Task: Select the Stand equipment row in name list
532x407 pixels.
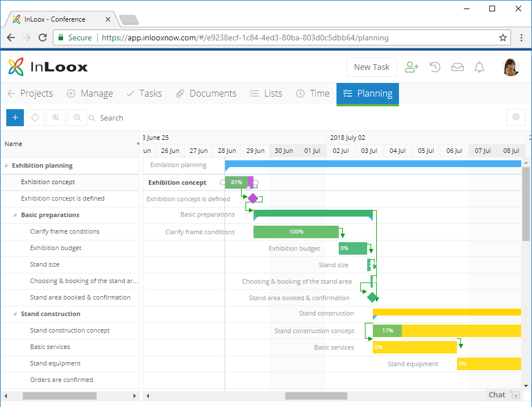Action: 70,363
